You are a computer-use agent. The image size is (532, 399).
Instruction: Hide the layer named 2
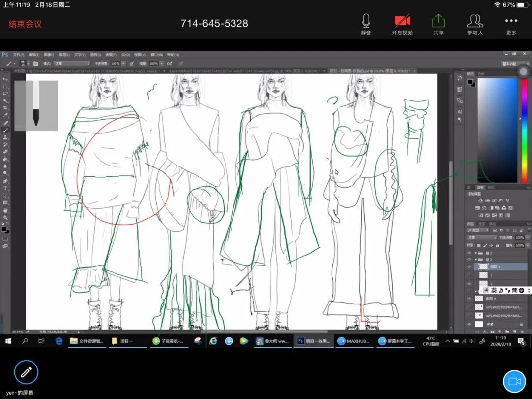[469, 284]
